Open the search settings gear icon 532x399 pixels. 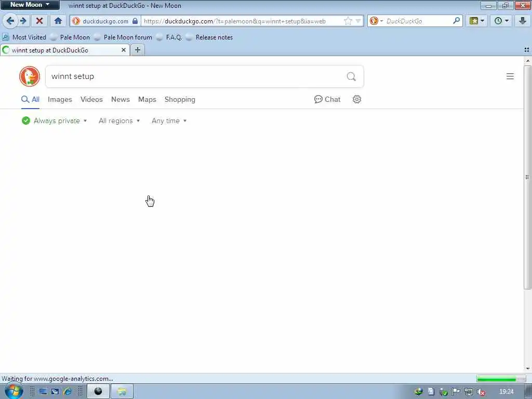[356, 99]
